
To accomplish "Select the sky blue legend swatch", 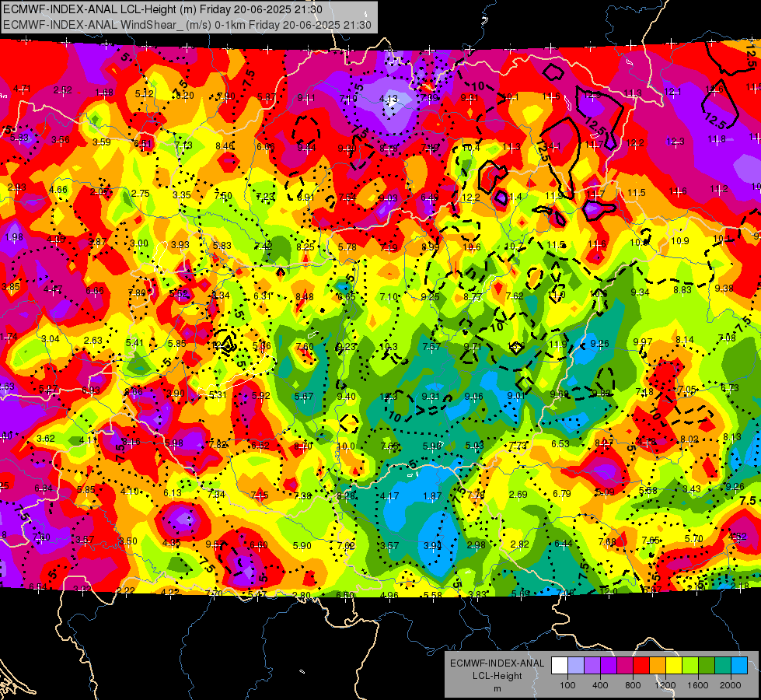I will (x=739, y=666).
